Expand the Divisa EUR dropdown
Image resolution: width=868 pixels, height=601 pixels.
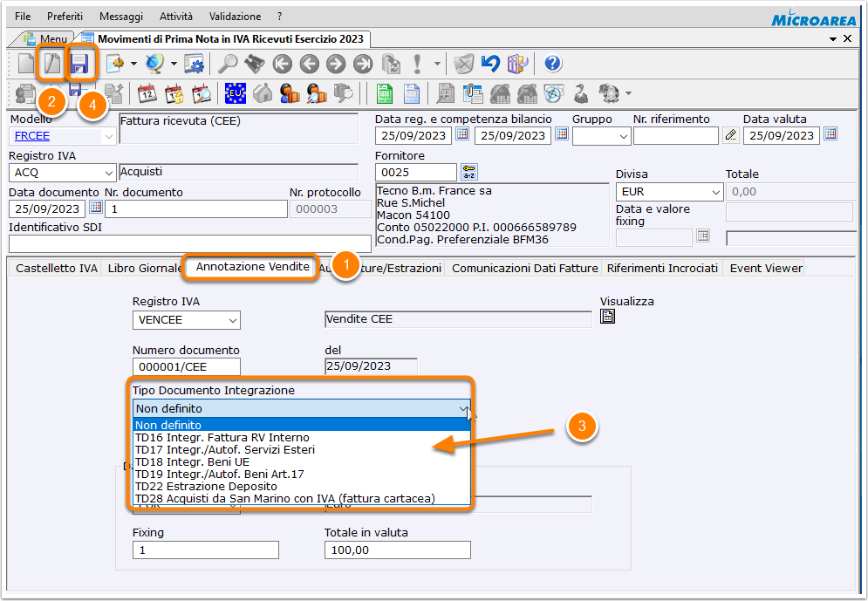715,192
